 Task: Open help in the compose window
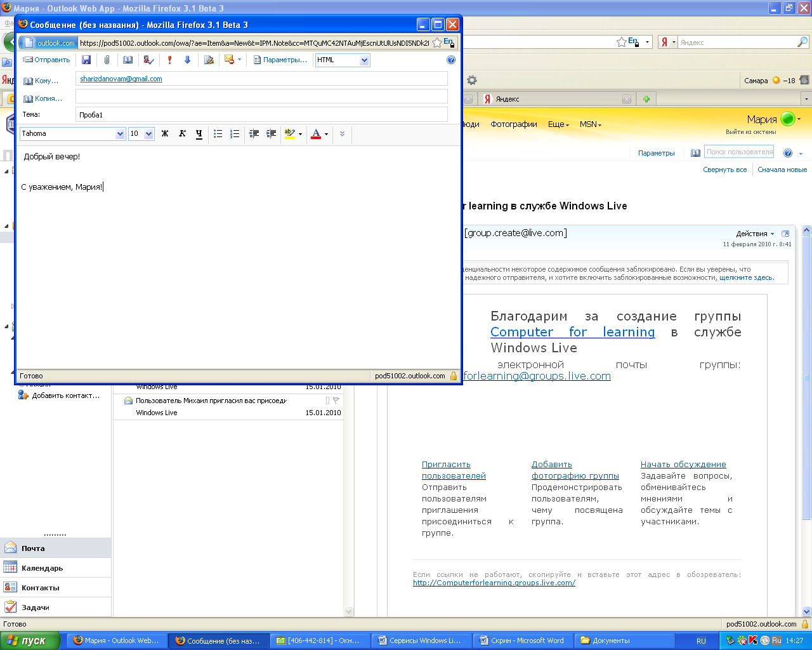tap(451, 60)
